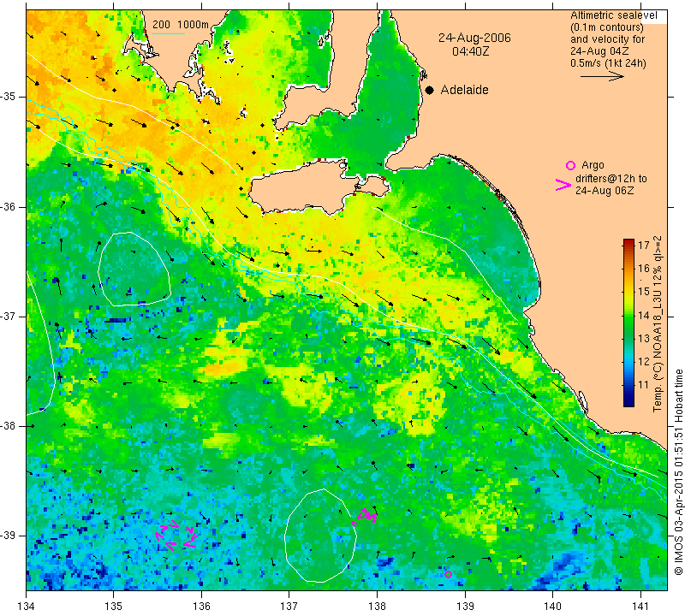The height and width of the screenshot is (616, 685).
Task: Click the Argo magenta circle legend symbol
Action: pos(570,165)
